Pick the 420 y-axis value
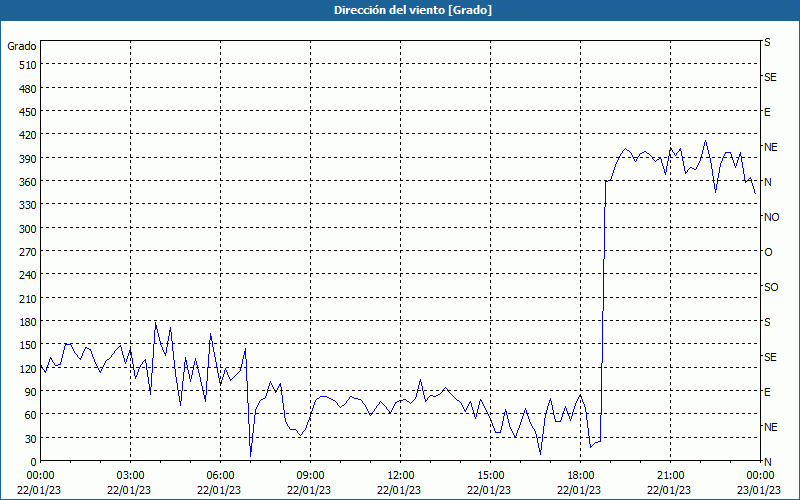This screenshot has width=800, height=500. (x=28, y=135)
